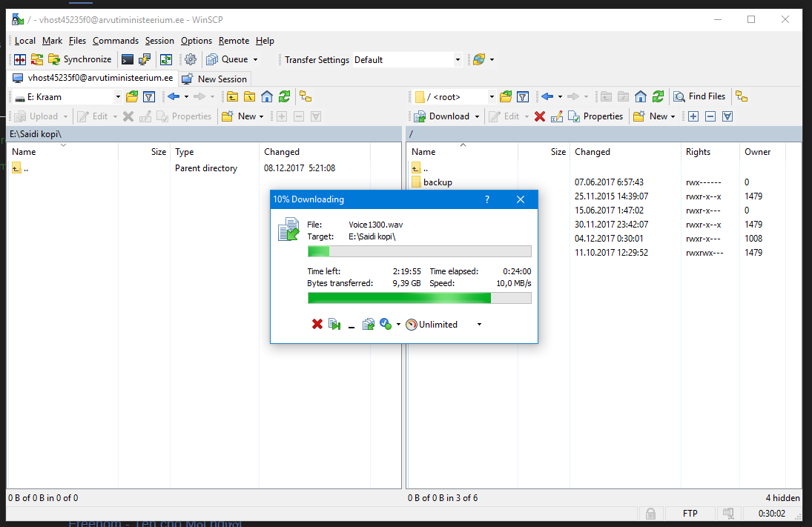
Task: Click the rename icon in remote panel toolbar
Action: click(557, 116)
